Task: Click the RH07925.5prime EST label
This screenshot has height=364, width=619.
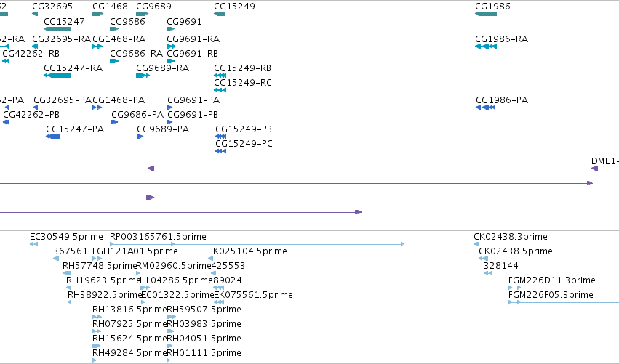Action: tap(129, 324)
